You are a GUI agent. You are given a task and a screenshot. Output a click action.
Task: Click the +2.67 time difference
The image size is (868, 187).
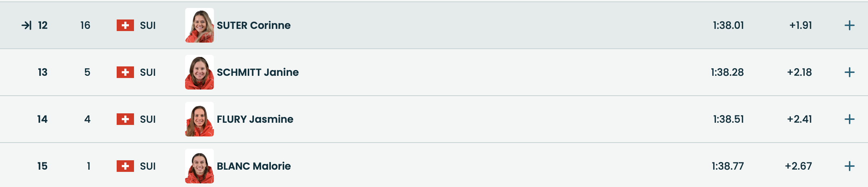pos(798,166)
